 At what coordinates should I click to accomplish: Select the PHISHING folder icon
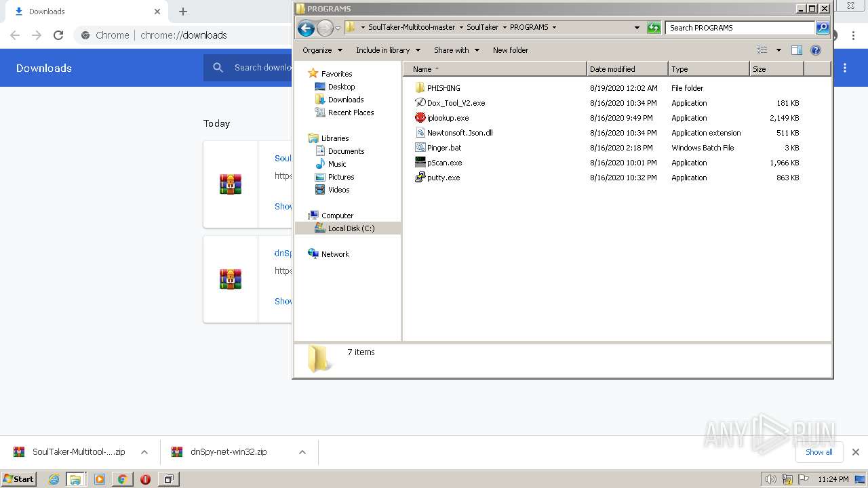pos(420,88)
